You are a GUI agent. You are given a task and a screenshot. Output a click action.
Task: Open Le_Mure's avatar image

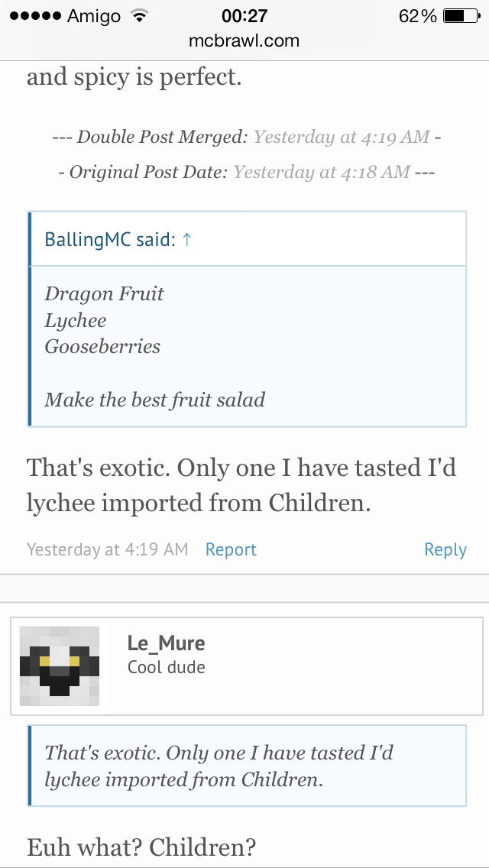(59, 666)
